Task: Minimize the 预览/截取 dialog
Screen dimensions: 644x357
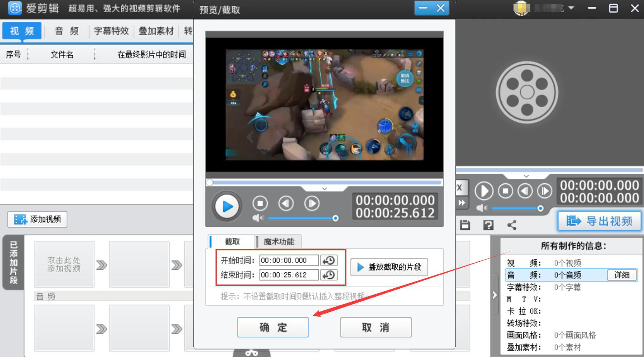Action: (x=423, y=8)
